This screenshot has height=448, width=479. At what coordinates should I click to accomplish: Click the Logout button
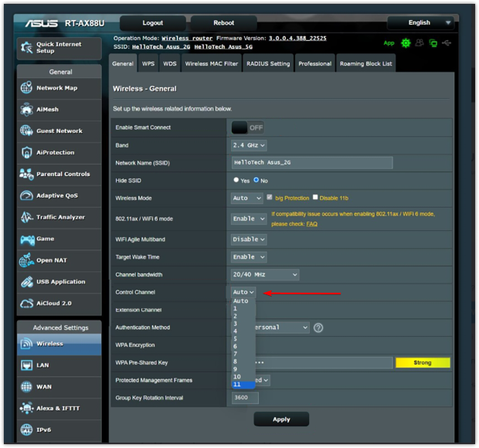(153, 23)
